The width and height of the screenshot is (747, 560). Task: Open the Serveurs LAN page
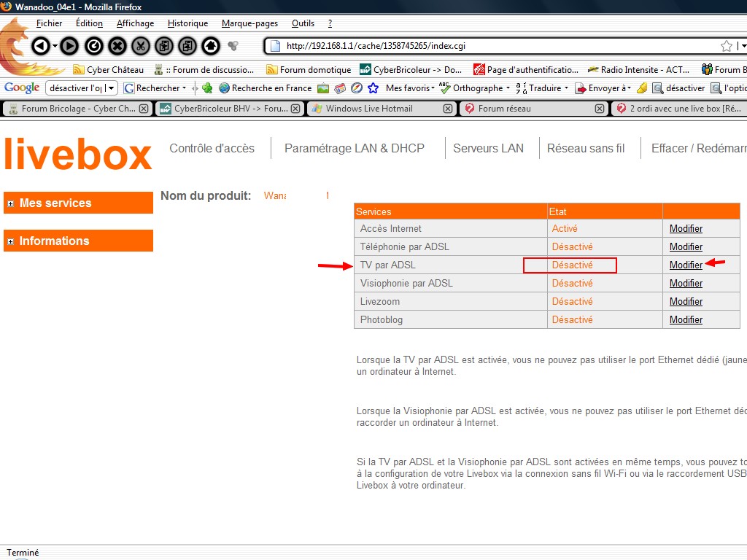(x=488, y=148)
